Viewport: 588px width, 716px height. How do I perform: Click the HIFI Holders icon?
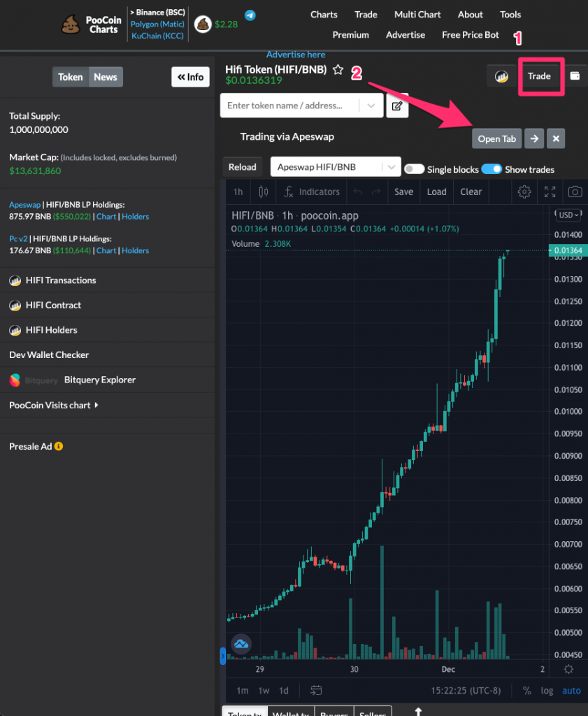15,330
